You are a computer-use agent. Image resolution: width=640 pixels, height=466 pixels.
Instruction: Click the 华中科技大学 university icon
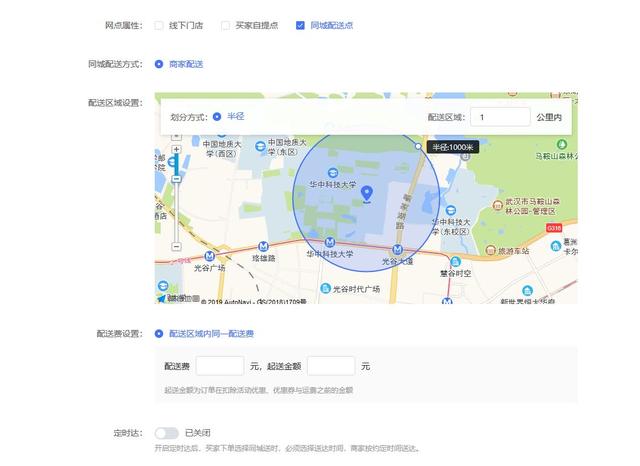(333, 172)
